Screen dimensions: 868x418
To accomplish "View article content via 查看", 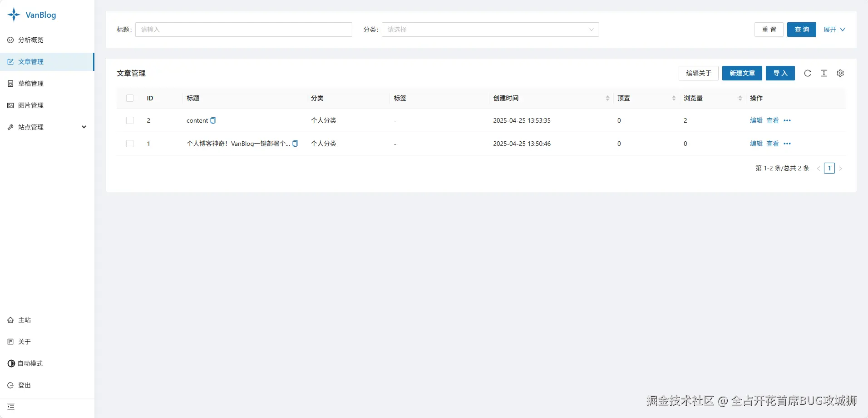I will click(773, 120).
